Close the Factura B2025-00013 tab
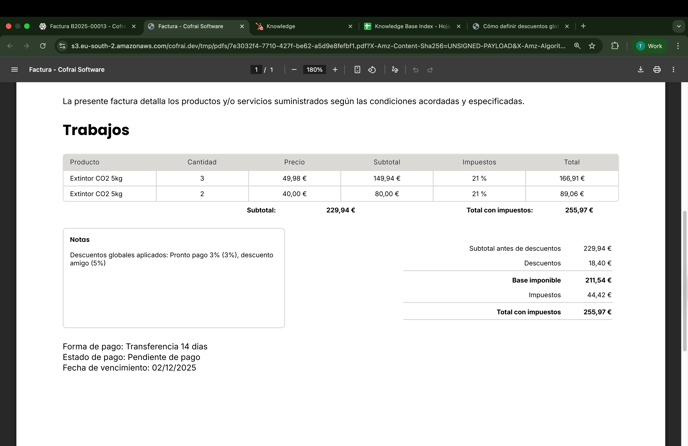This screenshot has width=688, height=446. coord(134,26)
